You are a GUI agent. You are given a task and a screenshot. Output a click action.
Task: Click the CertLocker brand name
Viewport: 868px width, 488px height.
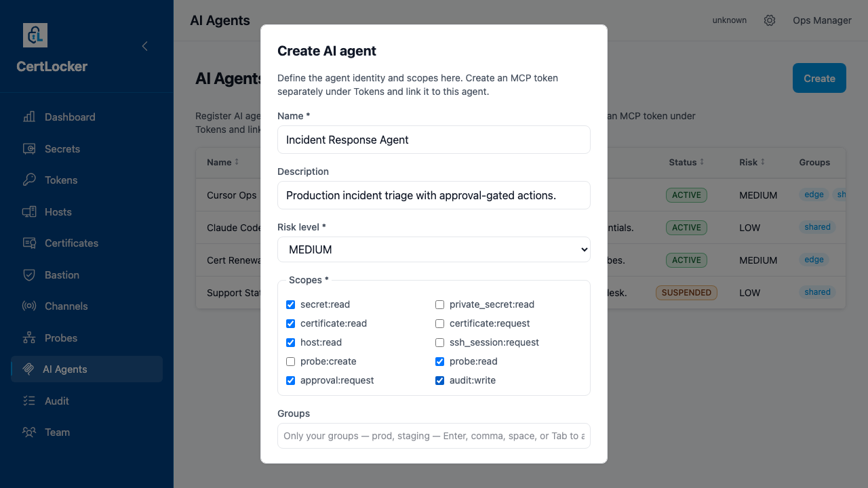tap(52, 66)
